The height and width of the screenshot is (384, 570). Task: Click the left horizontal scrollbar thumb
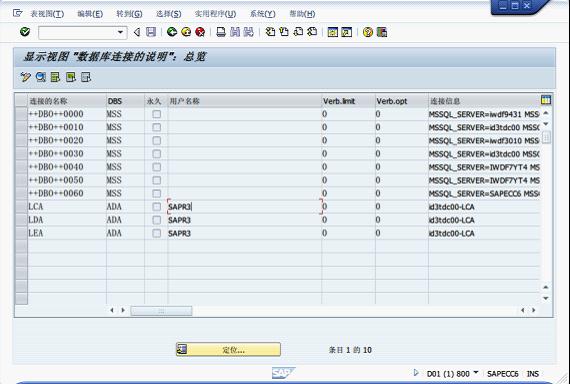click(161, 311)
